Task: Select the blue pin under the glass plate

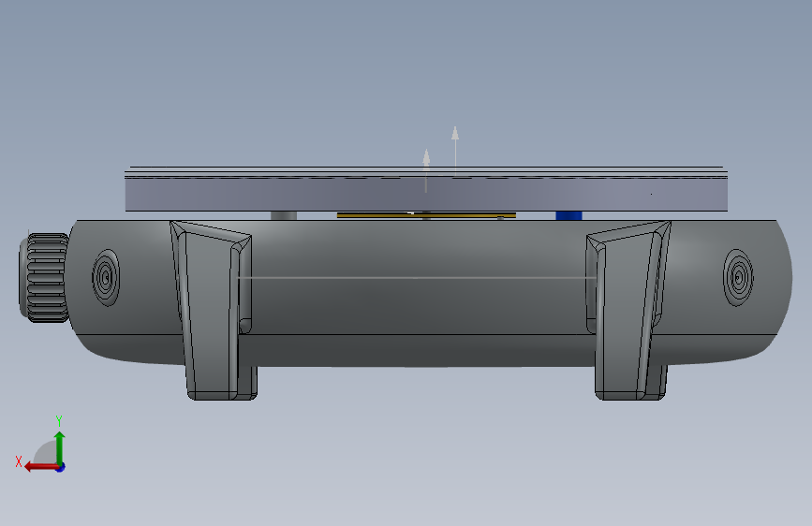Action: pyautogui.click(x=568, y=215)
